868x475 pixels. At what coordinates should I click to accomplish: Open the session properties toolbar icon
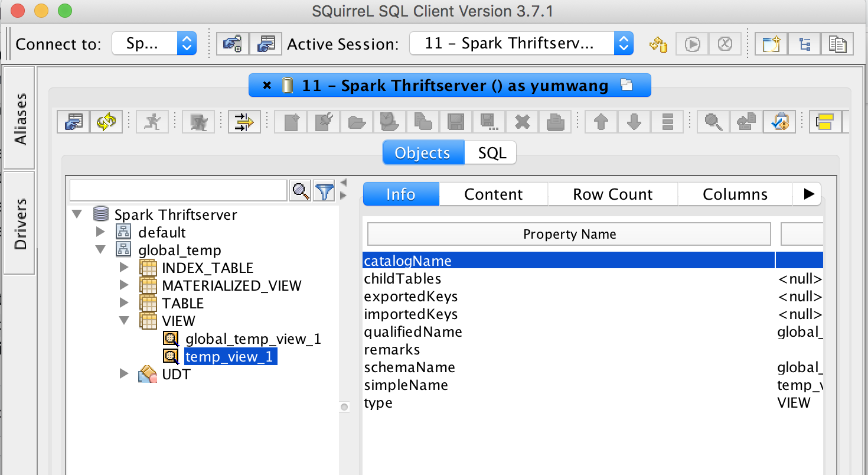(x=74, y=122)
